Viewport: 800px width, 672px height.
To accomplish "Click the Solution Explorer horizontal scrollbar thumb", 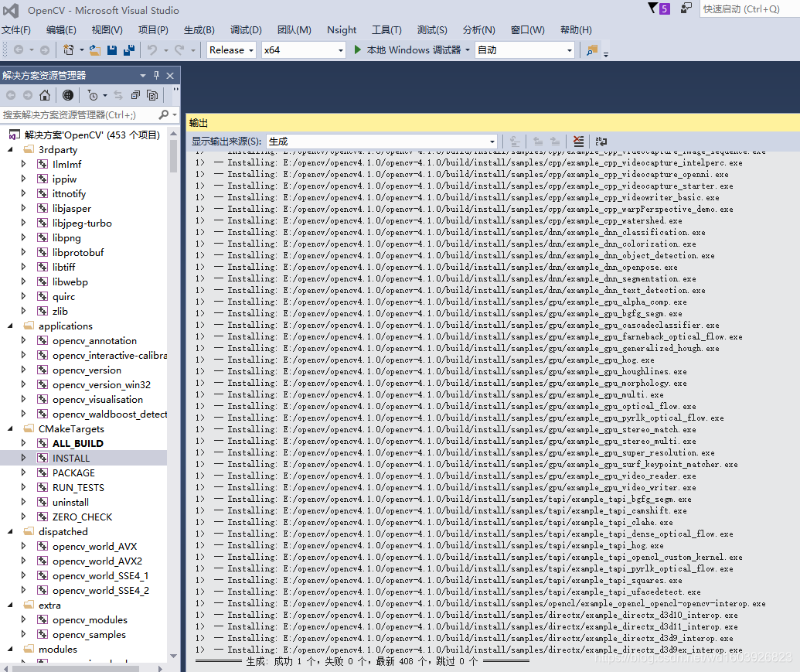I will (76, 668).
